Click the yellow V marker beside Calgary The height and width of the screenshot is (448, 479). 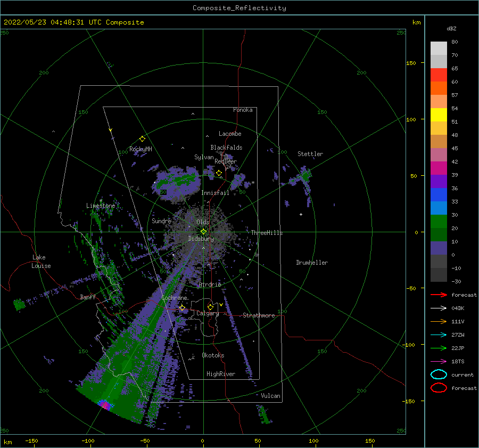pos(221,305)
